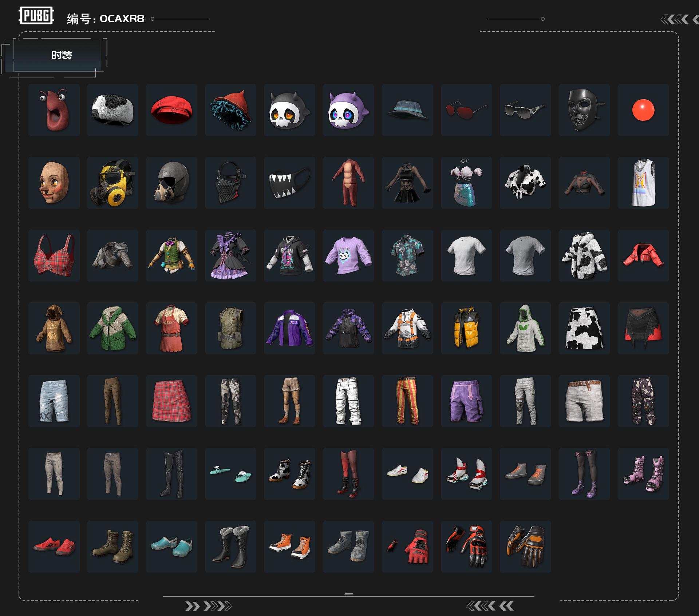The width and height of the screenshot is (699, 616).
Task: Select the cow-print fluffy jacket
Action: pos(584,255)
